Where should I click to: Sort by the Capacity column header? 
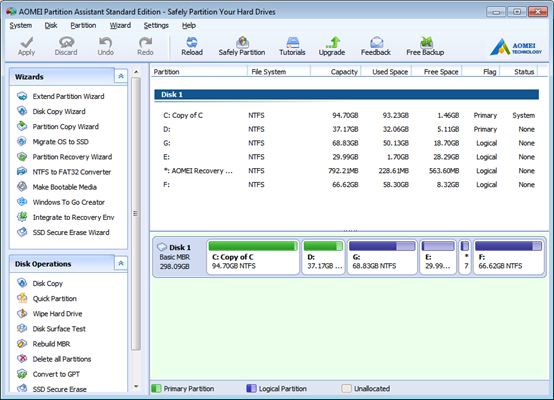336,72
